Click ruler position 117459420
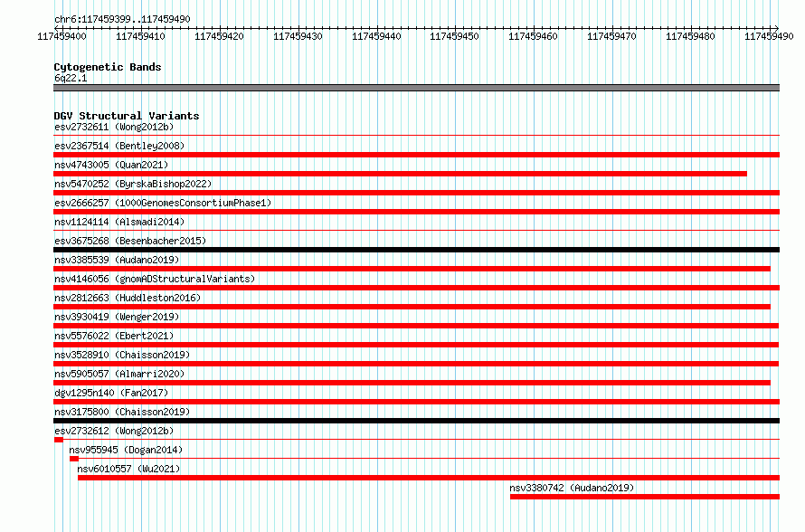This screenshot has width=805, height=532. click(219, 36)
